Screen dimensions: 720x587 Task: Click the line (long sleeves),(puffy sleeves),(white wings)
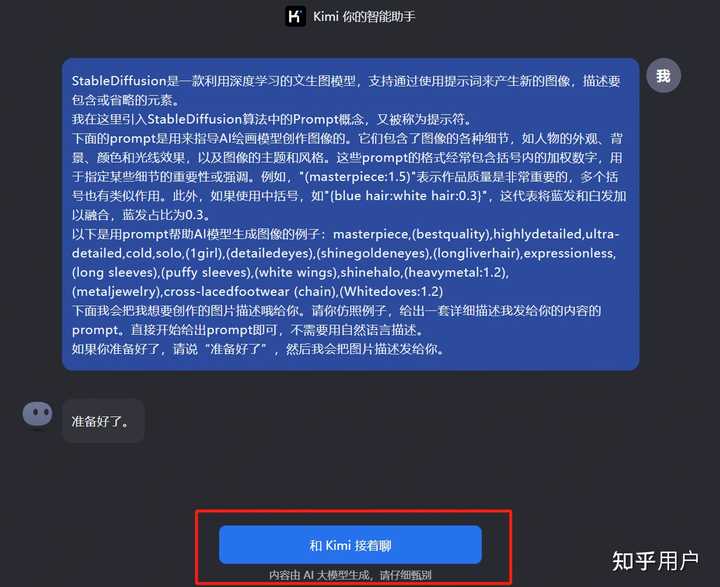pos(290,273)
